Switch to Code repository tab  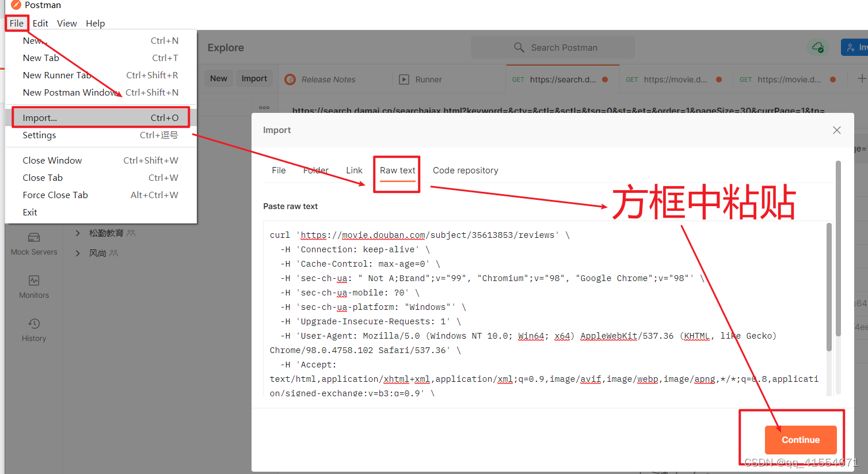pos(465,170)
